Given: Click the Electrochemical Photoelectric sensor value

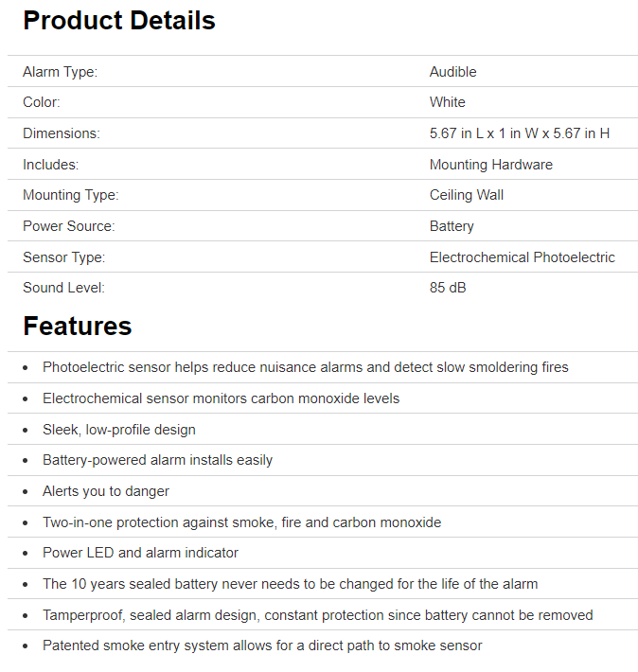Looking at the screenshot, I should tap(522, 257).
